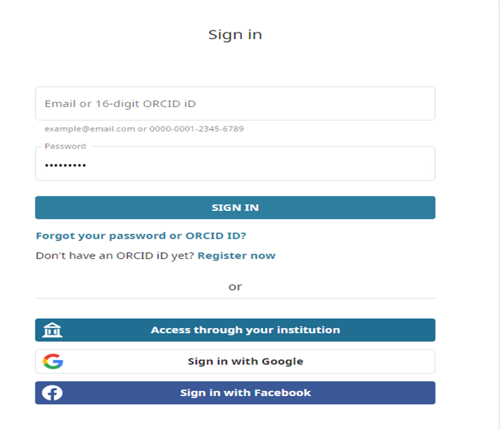Click the institution building icon
The image size is (504, 430).
tap(53, 330)
